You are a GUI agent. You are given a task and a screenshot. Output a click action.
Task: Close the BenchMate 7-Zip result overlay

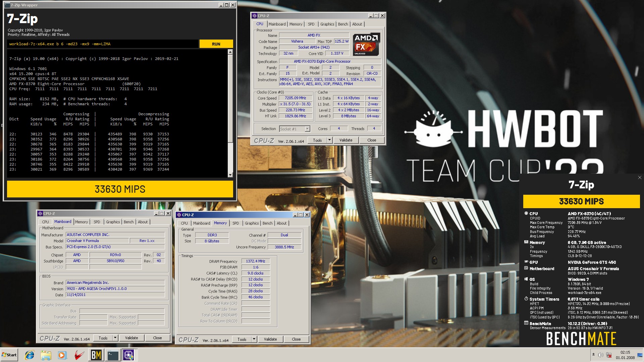pos(639,178)
